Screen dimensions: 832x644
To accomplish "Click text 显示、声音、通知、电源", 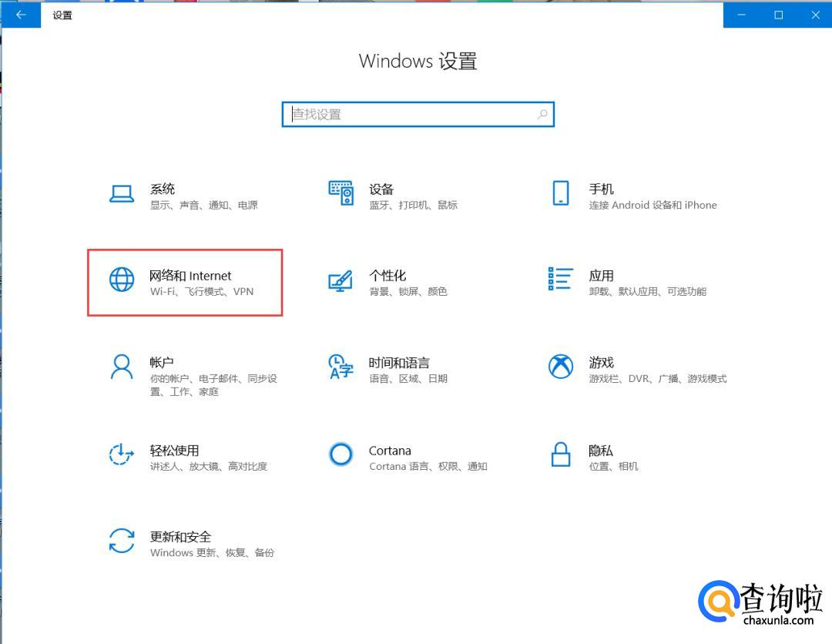I will click(x=203, y=205).
